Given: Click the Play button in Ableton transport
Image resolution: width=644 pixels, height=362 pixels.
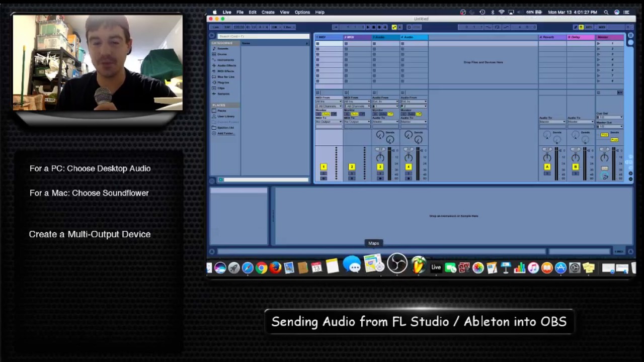Looking at the screenshot, I should click(x=368, y=27).
